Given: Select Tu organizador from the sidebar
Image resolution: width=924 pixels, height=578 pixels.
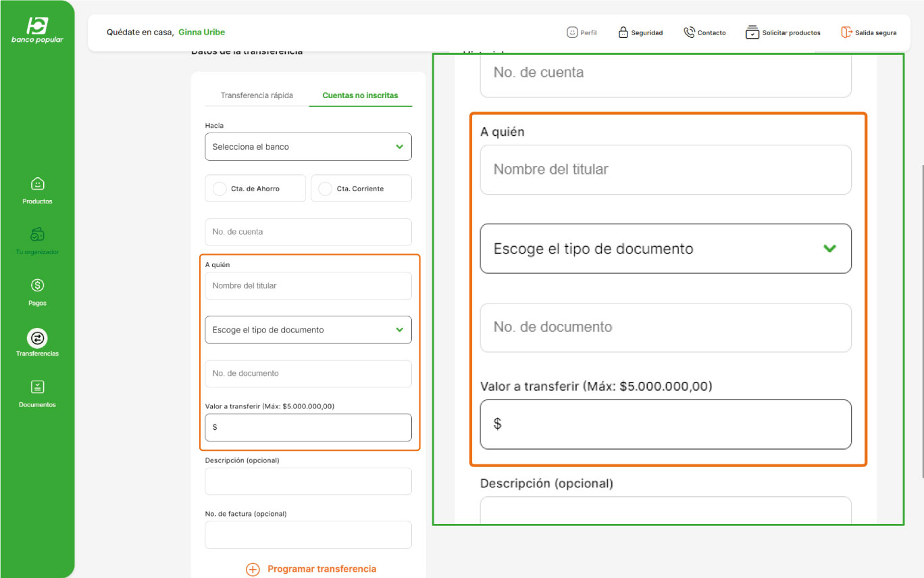Looking at the screenshot, I should 37,241.
